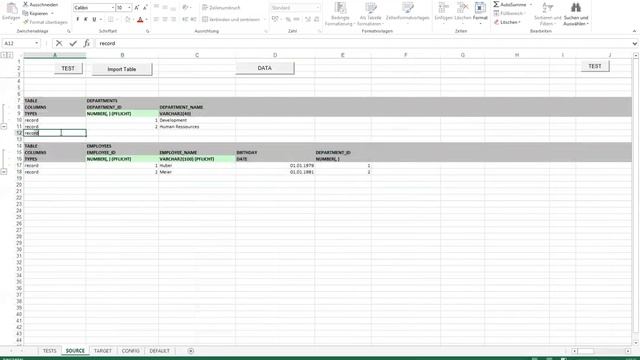The width and height of the screenshot is (640, 360).
Task: Click Suchen und Auswählen binoculars icon
Action: [x=576, y=7]
